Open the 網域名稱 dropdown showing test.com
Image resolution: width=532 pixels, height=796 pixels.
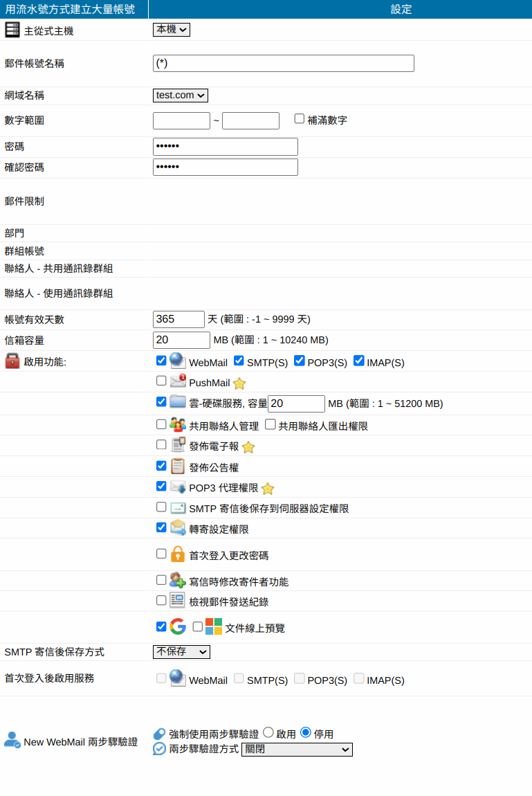(x=180, y=96)
